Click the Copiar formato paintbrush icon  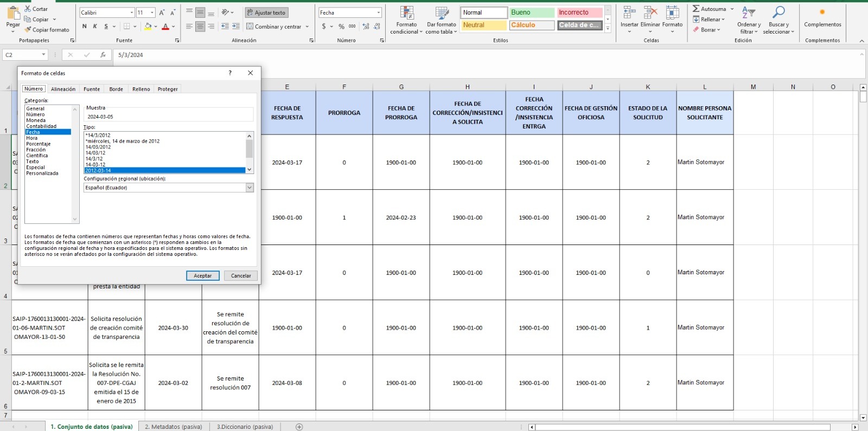[x=28, y=30]
